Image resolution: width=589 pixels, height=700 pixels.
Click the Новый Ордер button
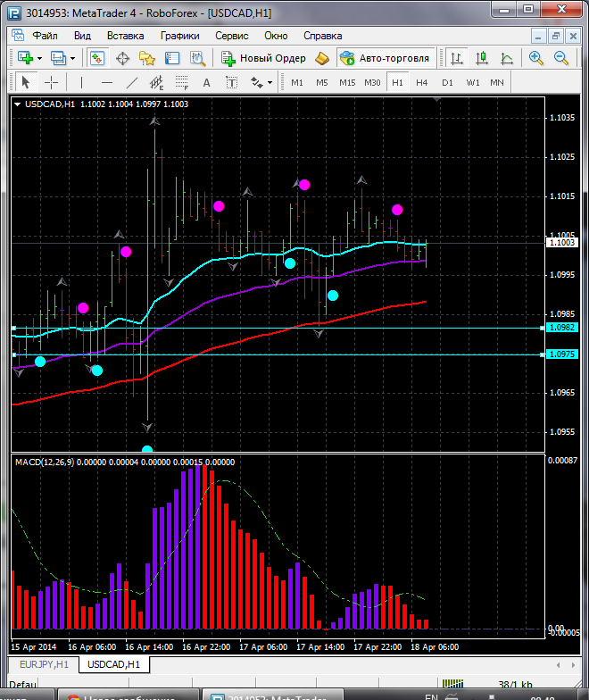[264, 58]
